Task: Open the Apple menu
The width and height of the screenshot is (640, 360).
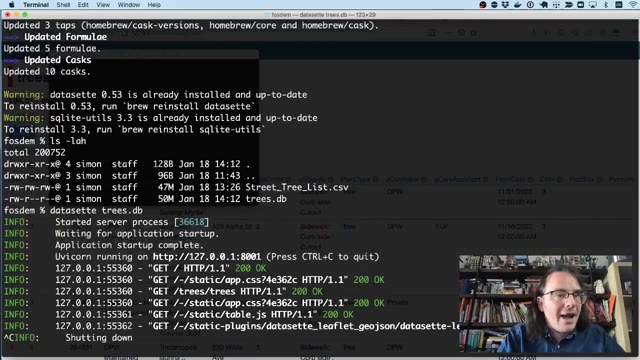Action: click(x=11, y=4)
